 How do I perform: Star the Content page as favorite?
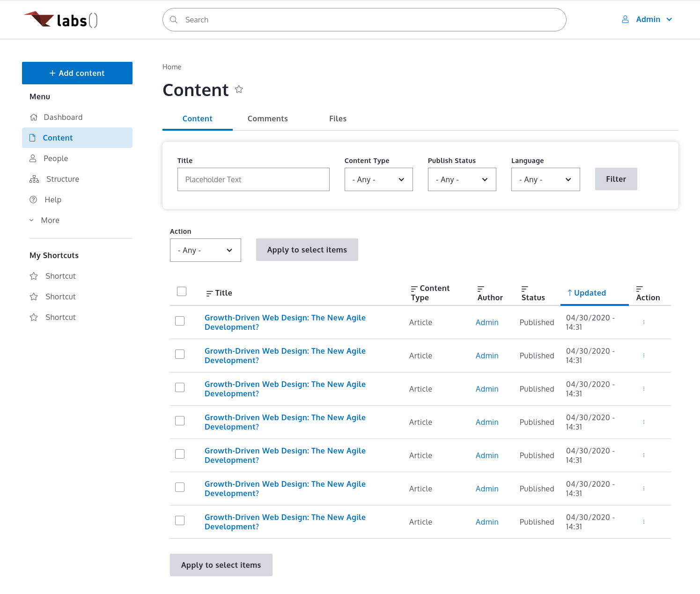[239, 89]
